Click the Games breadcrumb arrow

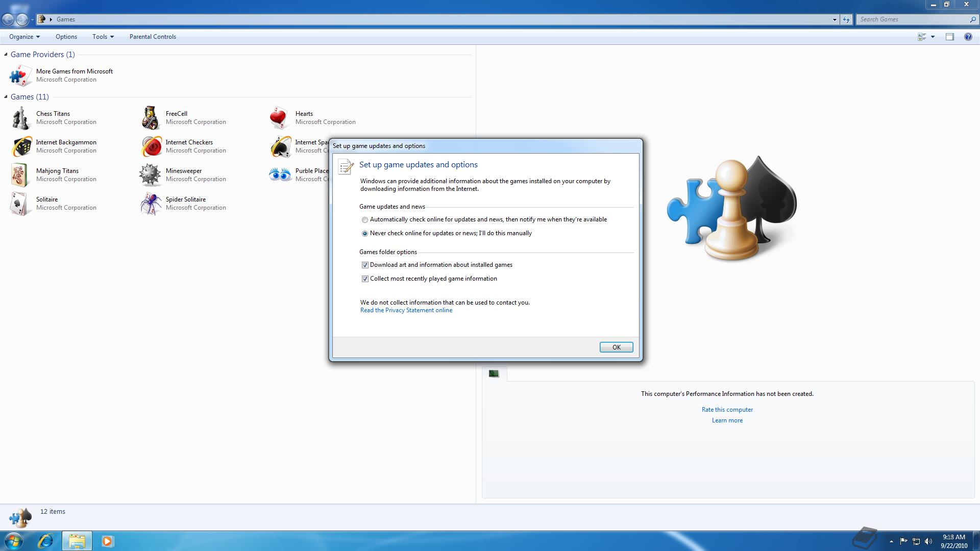click(x=51, y=19)
